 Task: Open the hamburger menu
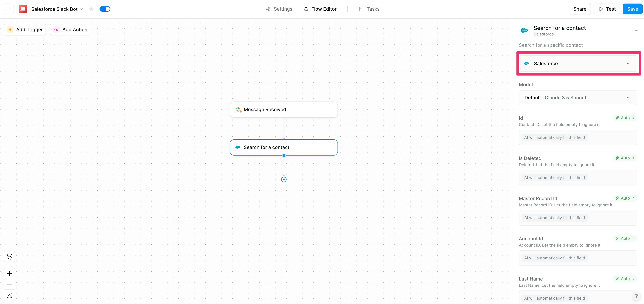click(8, 9)
